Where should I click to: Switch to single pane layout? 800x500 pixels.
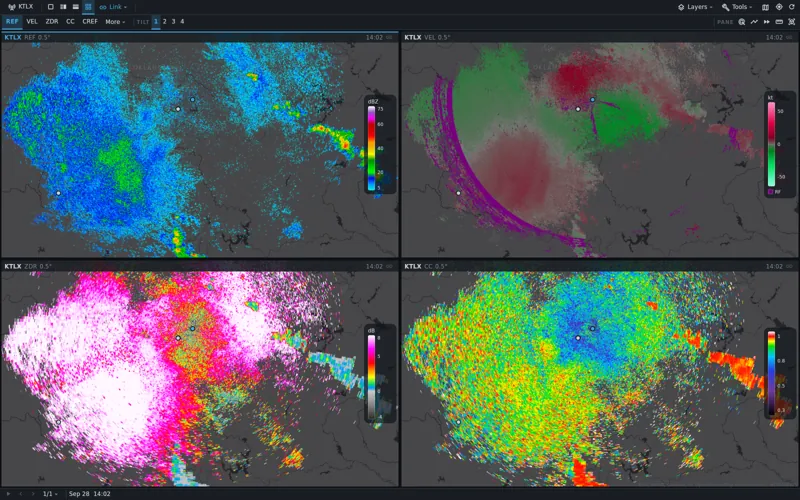51,7
